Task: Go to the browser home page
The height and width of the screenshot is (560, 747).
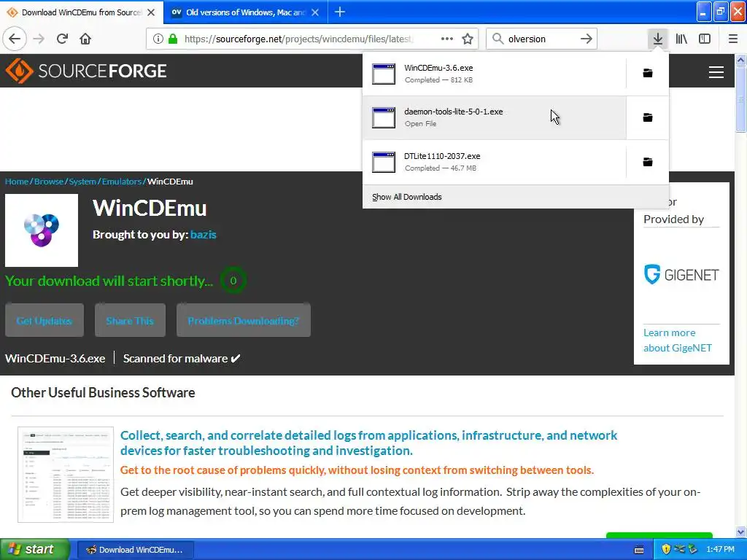Action: pyautogui.click(x=85, y=39)
